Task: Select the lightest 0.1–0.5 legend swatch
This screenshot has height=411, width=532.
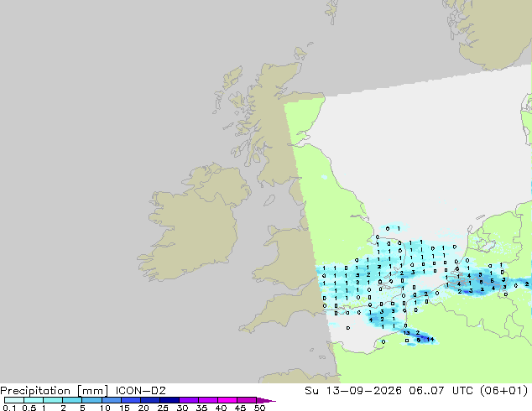Action: [14, 400]
